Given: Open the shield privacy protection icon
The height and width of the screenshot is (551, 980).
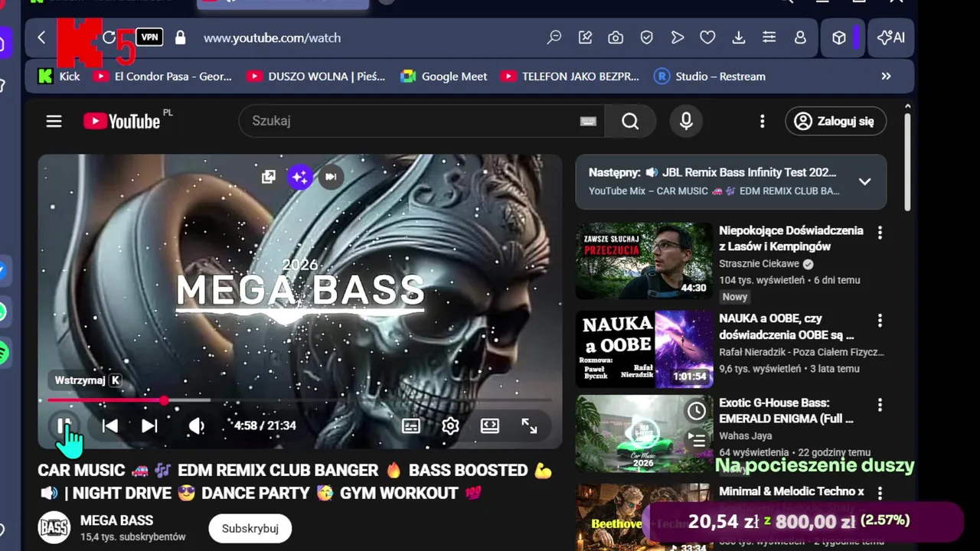Looking at the screenshot, I should (646, 37).
